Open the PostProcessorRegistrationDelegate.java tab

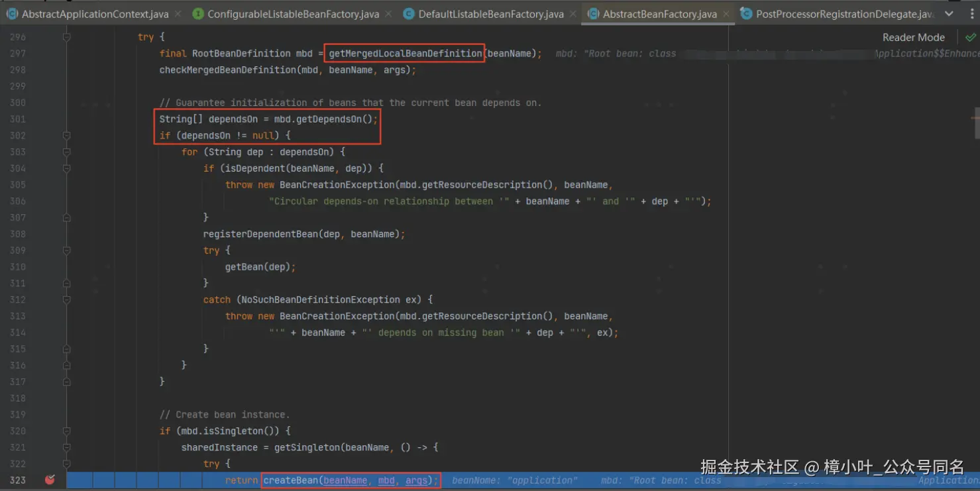tap(836, 14)
